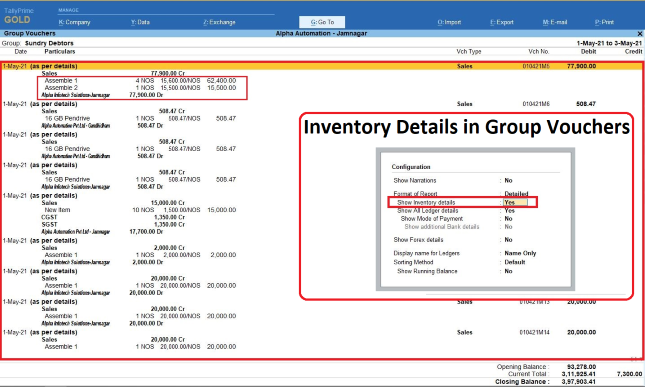This screenshot has height=387, width=645.
Task: Click the SGST 1,350.00 Cr line
Action: (113, 225)
